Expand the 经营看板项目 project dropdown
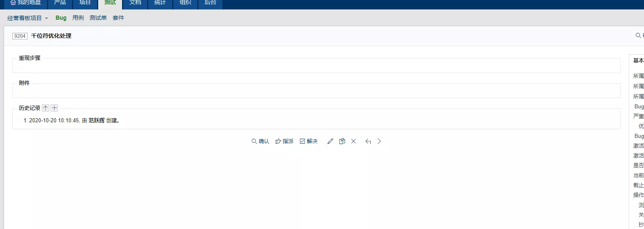This screenshot has height=229, width=644. pos(28,18)
